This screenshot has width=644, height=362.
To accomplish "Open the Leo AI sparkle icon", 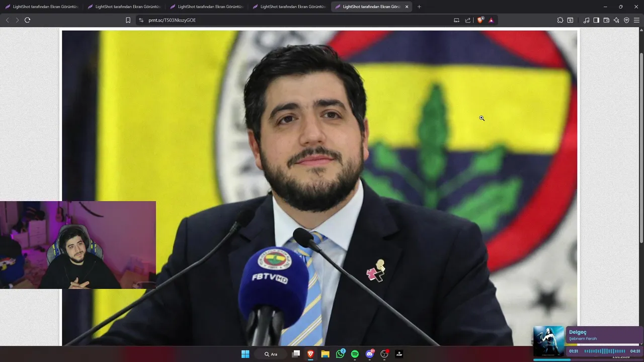I will point(616,20).
